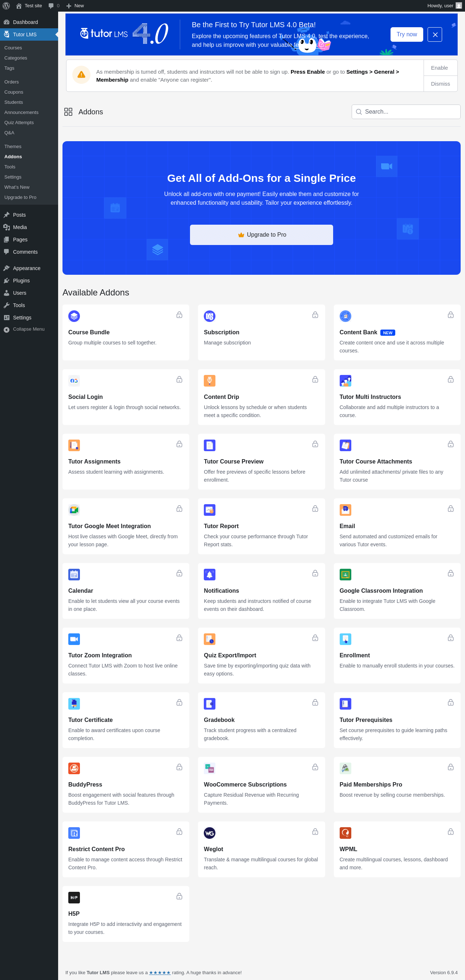The height and width of the screenshot is (980, 465).
Task: Click the lock icon on Social Login
Action: (179, 380)
